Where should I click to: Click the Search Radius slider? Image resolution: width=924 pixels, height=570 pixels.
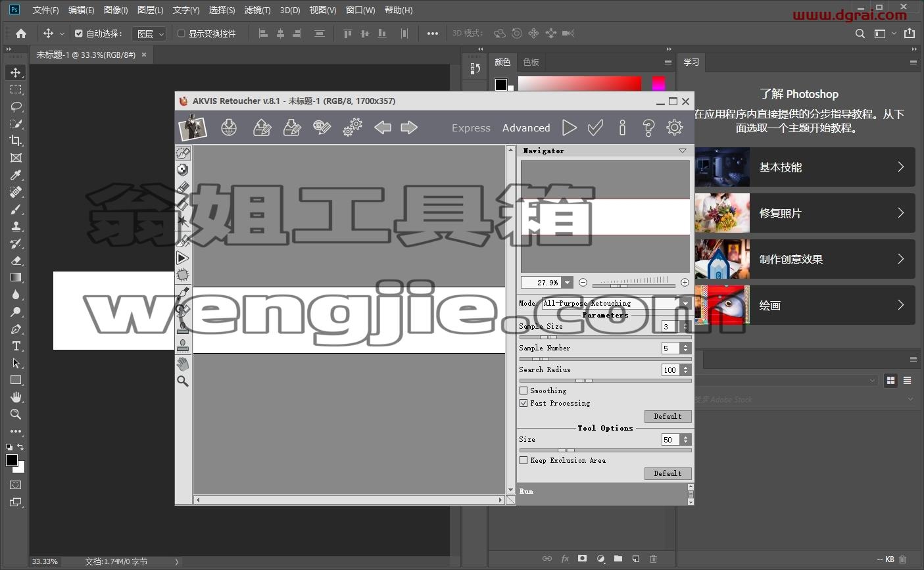[605, 380]
